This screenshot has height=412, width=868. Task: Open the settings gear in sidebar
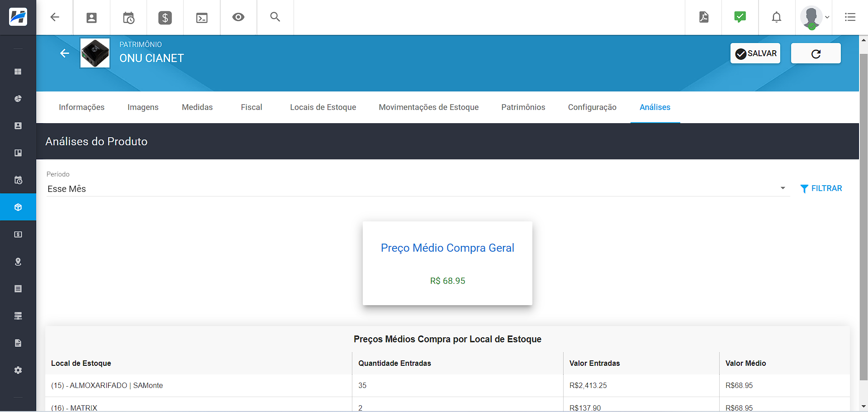click(x=18, y=370)
